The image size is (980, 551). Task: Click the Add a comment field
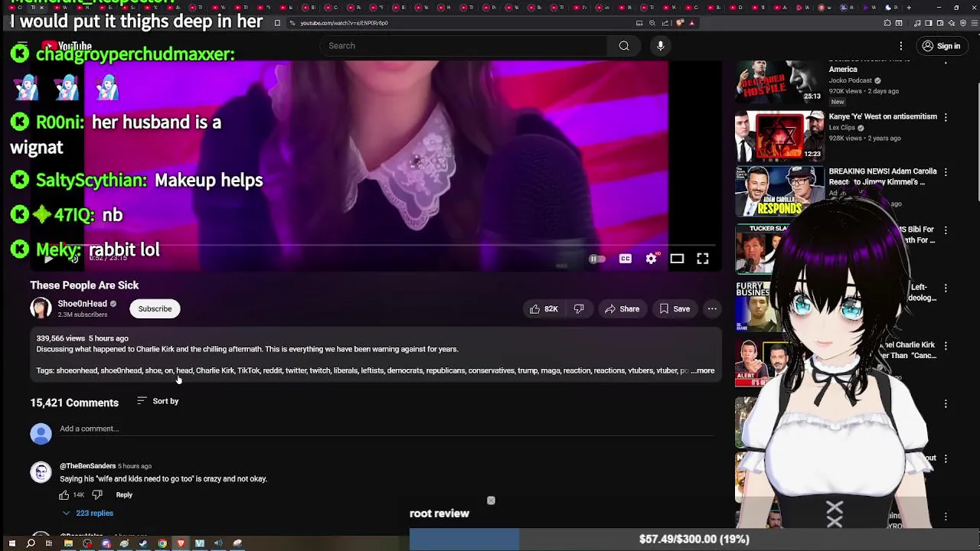387,429
